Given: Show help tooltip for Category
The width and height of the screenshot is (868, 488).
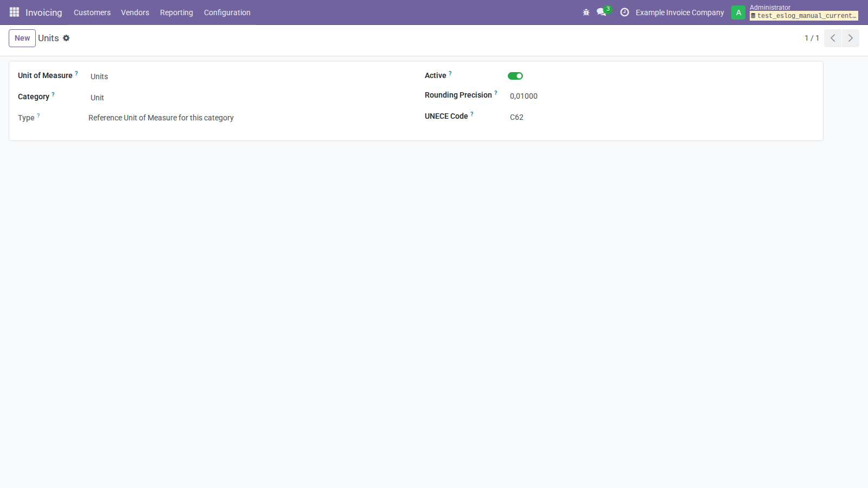Looking at the screenshot, I should 53,94.
